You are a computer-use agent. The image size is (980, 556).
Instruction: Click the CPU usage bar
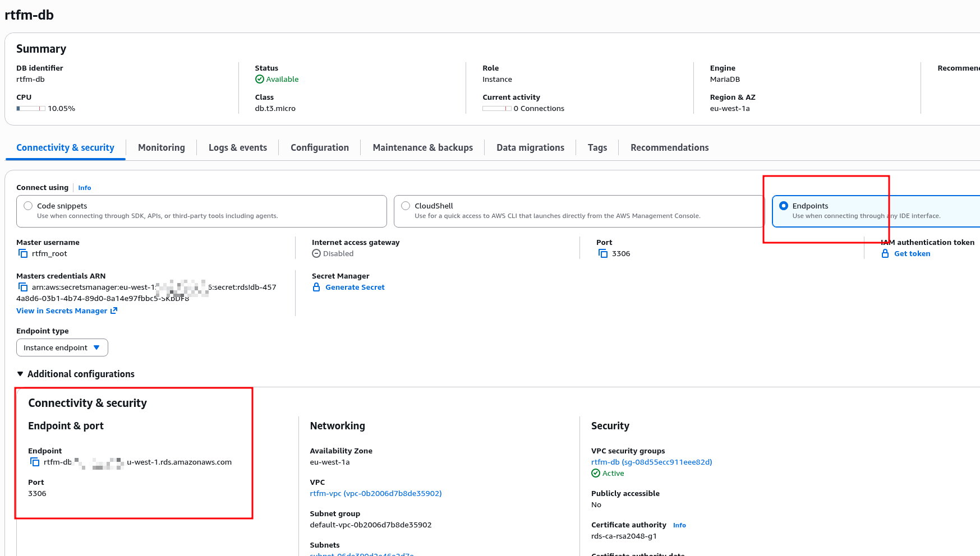31,109
